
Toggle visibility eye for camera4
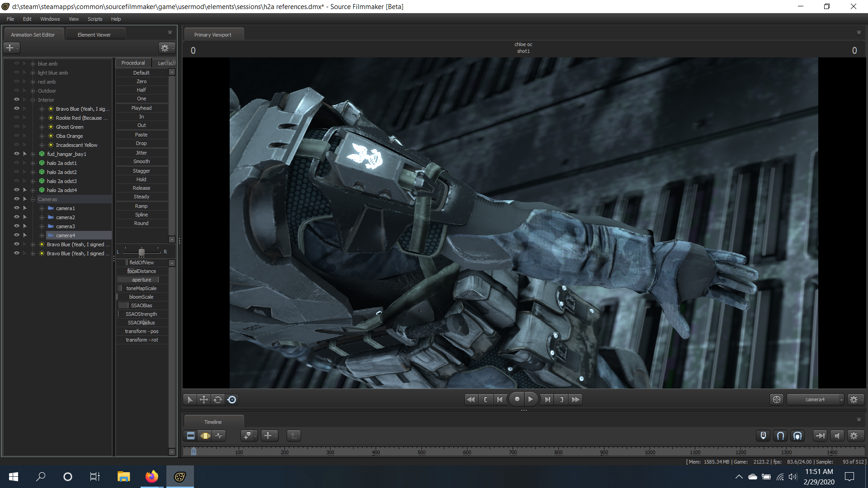tap(17, 235)
